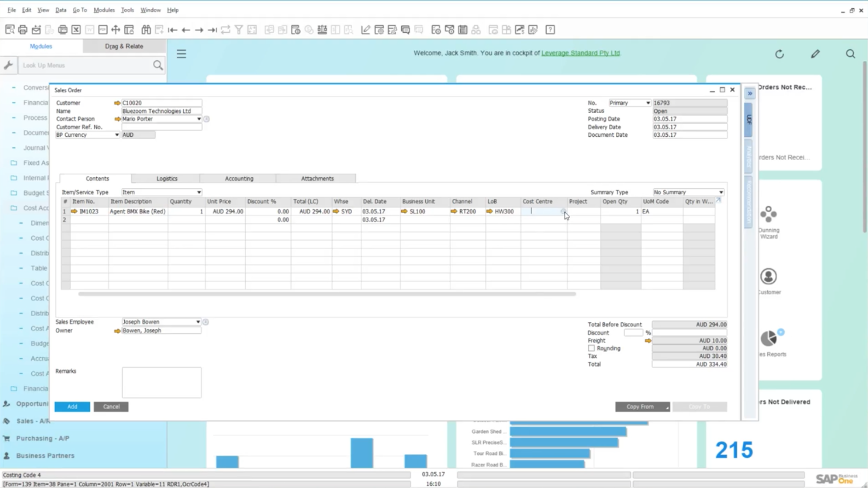The image size is (868, 488).
Task: Click the Filter funnel toolbar icon
Action: tap(239, 30)
